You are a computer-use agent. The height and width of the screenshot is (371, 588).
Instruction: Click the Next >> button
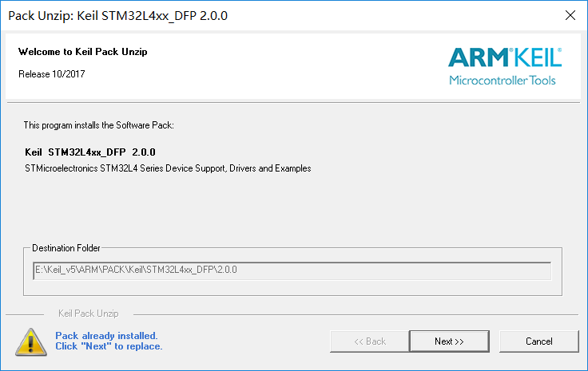[x=449, y=341]
